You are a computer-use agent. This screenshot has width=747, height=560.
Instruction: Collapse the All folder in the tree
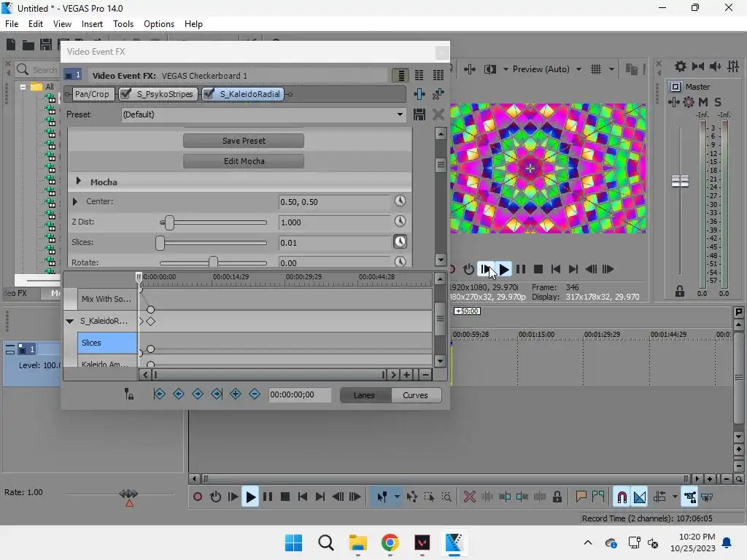tap(23, 87)
